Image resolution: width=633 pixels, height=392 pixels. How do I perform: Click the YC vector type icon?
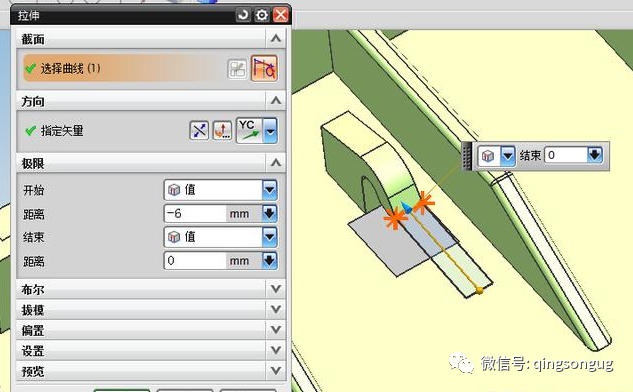click(249, 131)
